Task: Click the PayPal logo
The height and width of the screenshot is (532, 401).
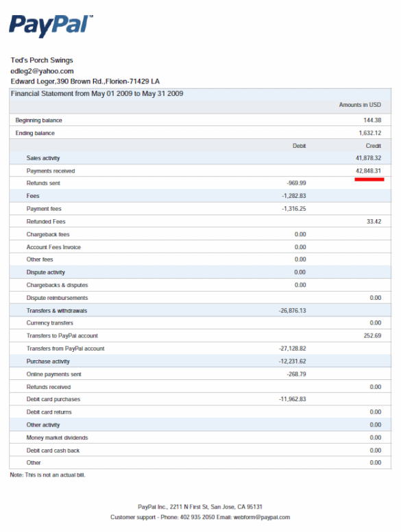Action: coord(51,26)
